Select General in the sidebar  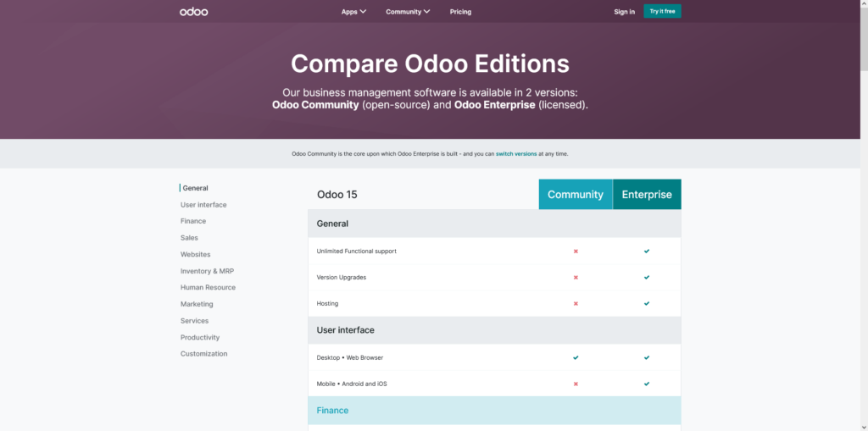coord(196,188)
